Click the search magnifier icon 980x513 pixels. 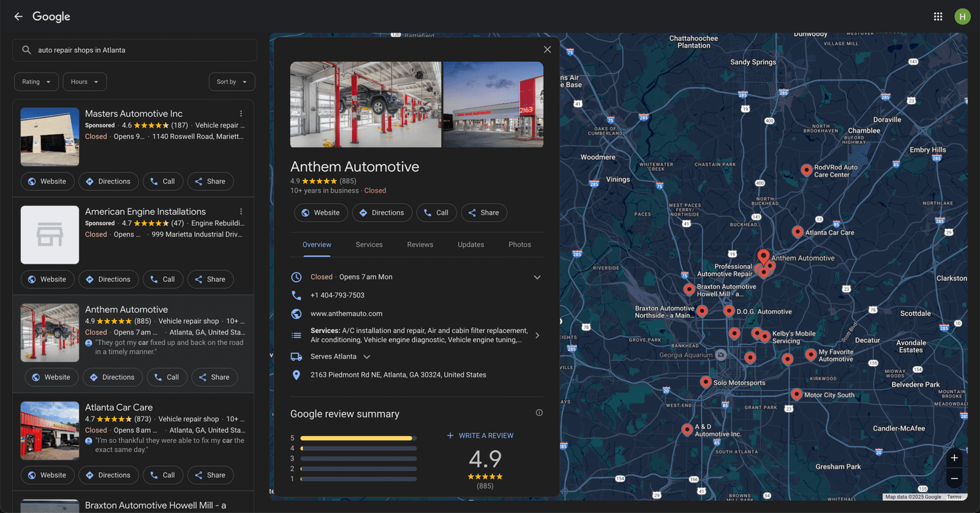[x=26, y=50]
